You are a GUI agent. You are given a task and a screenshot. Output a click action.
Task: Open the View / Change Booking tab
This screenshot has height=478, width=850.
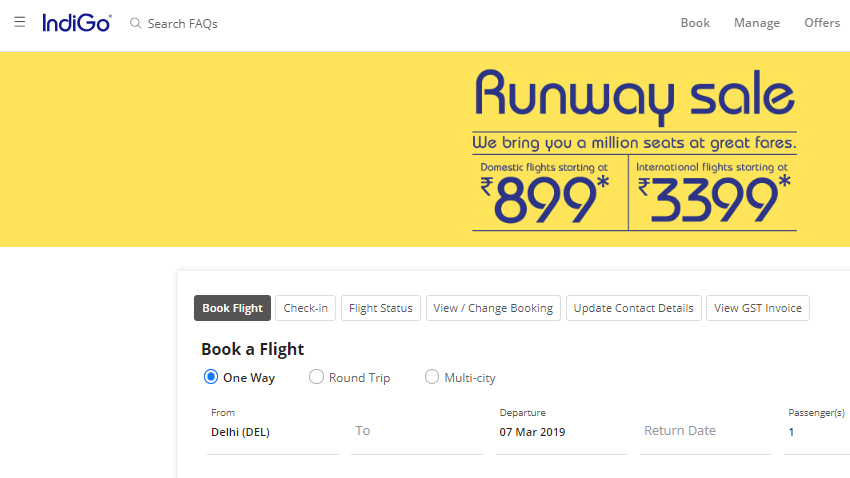(x=494, y=308)
